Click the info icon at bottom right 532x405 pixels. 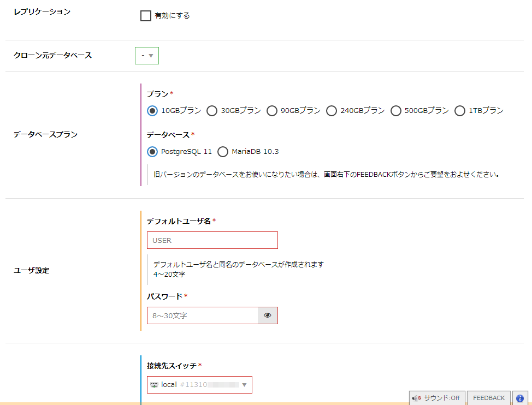point(520,398)
